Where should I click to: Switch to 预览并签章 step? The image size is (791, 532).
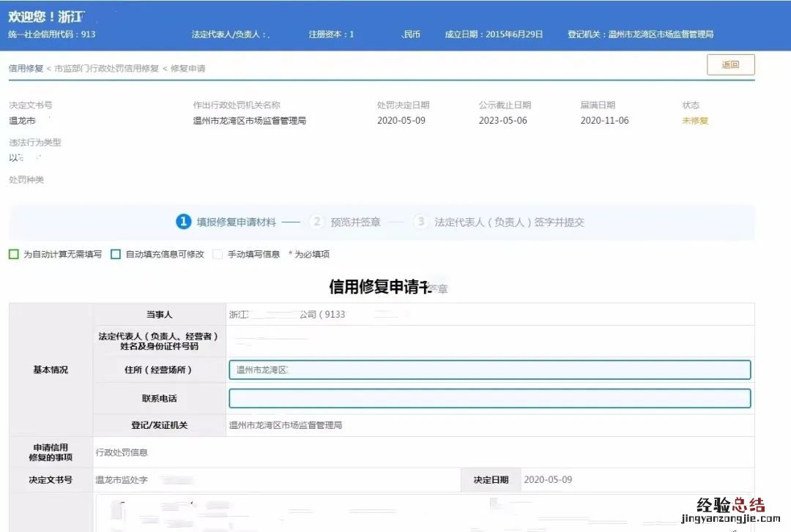[x=355, y=222]
